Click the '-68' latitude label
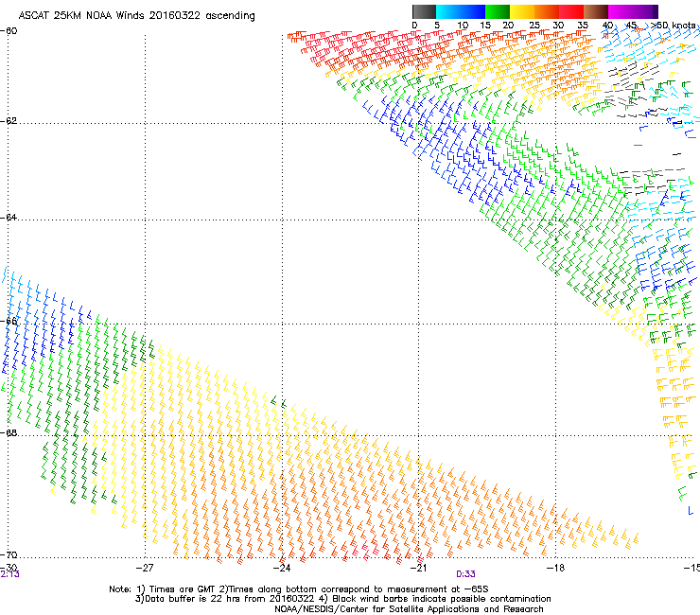 coord(9,432)
